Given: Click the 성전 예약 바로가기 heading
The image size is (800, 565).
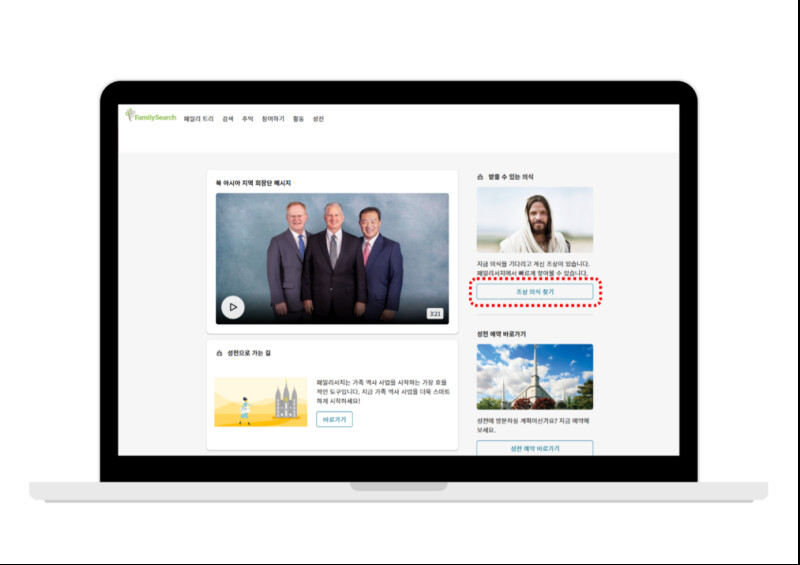Looking at the screenshot, I should coord(501,334).
